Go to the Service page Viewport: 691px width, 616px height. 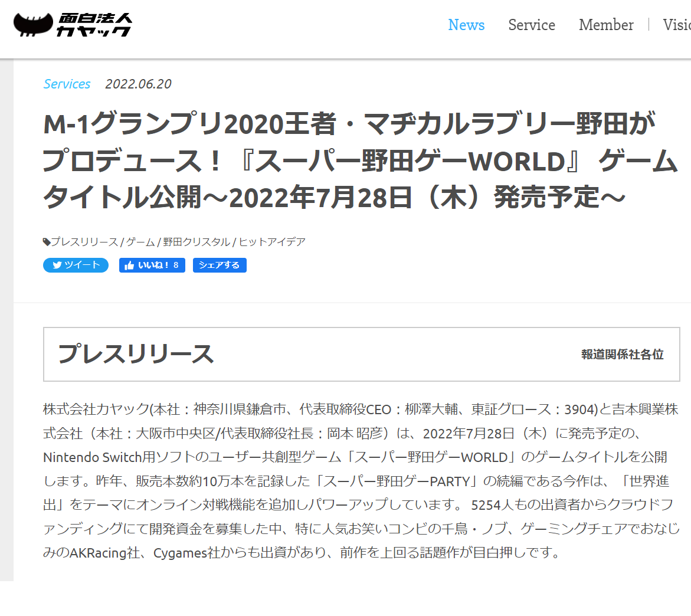pos(531,25)
